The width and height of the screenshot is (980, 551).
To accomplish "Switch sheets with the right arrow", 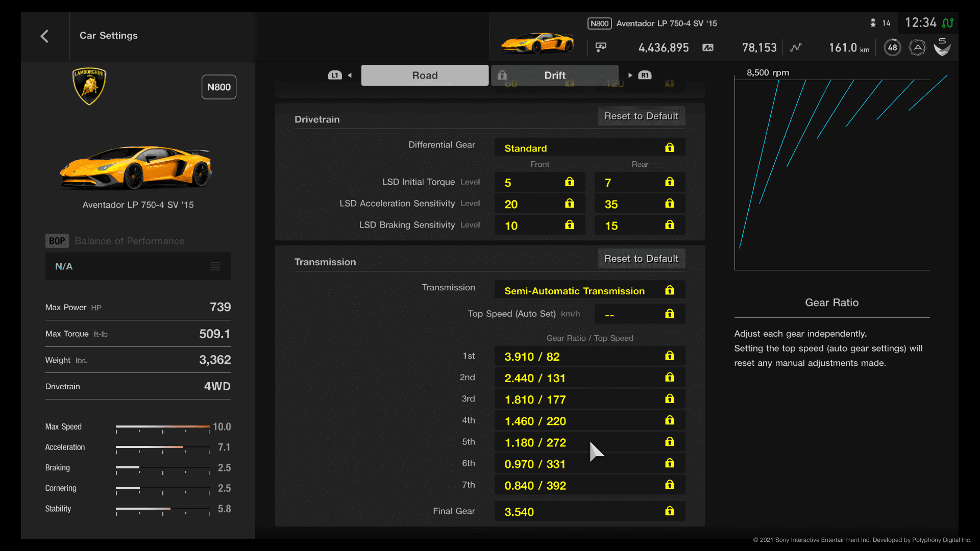I will (630, 75).
